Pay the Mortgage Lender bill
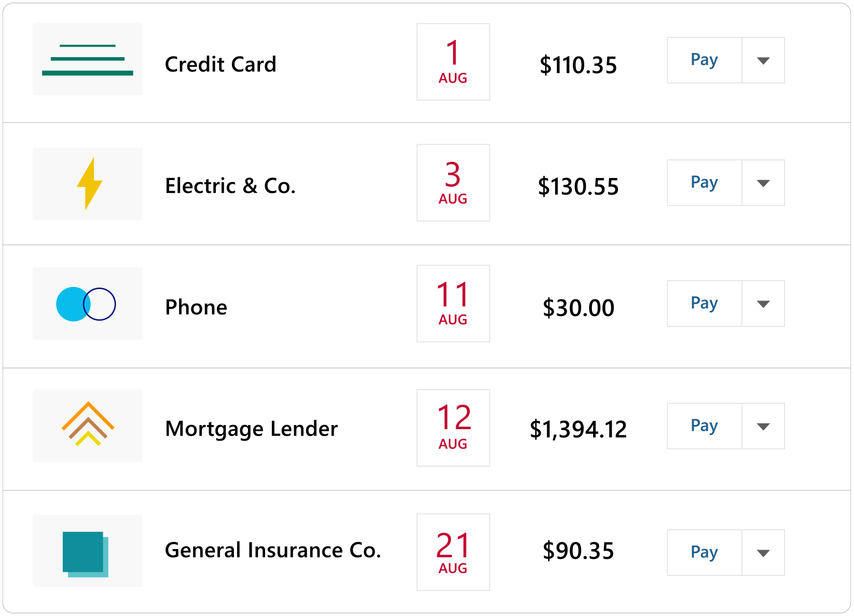 point(704,426)
